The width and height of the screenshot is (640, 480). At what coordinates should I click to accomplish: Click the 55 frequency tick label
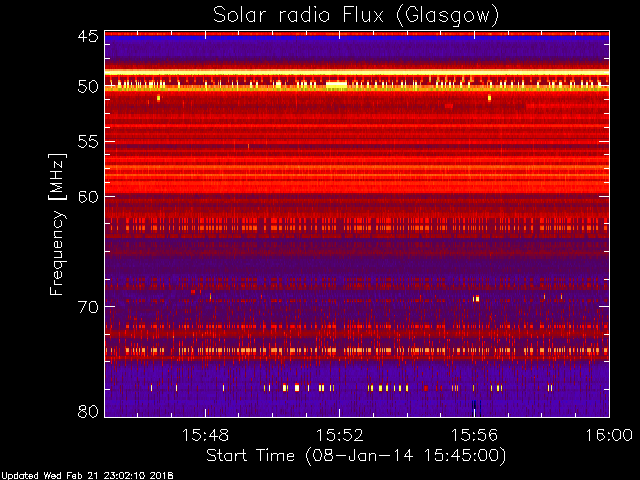point(88,142)
